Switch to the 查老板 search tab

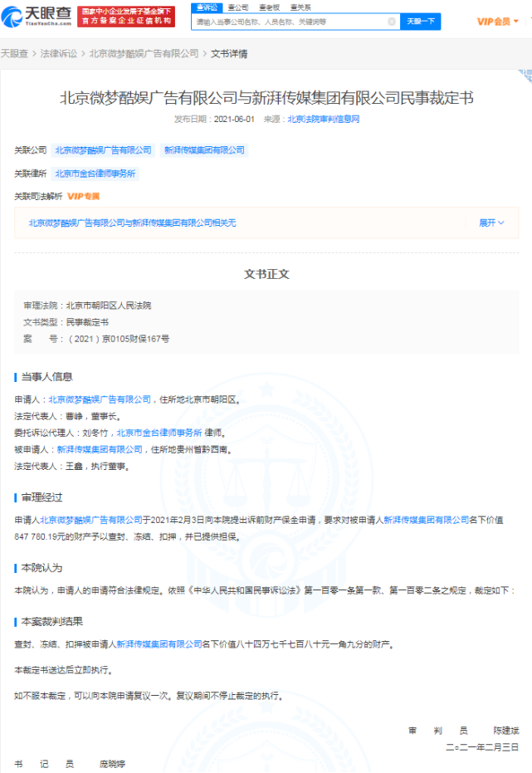point(270,7)
